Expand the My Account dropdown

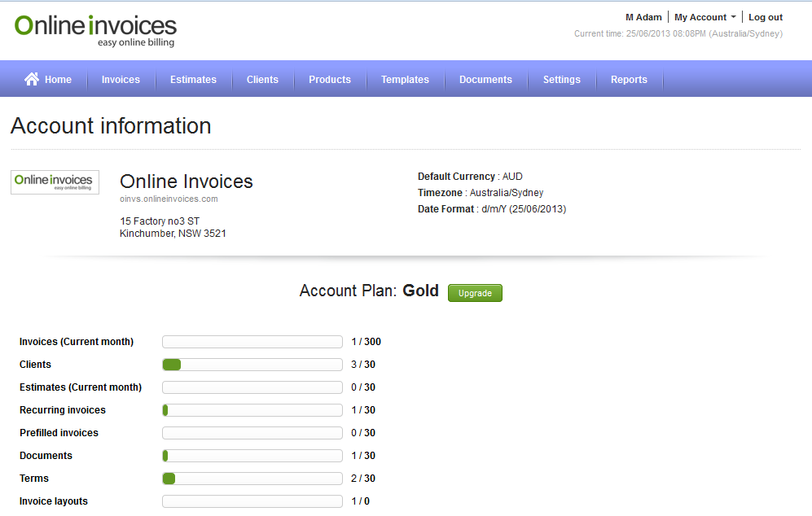click(704, 17)
